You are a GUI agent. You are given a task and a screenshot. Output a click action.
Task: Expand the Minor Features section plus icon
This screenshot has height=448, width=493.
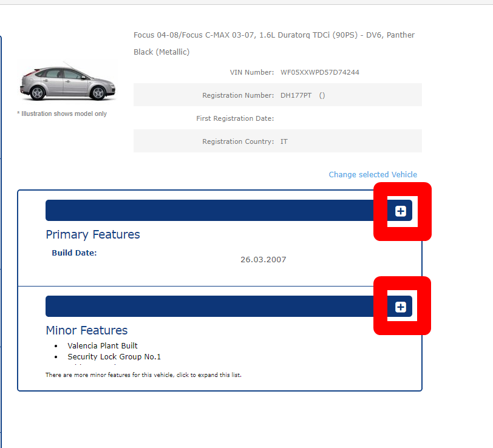(x=400, y=307)
